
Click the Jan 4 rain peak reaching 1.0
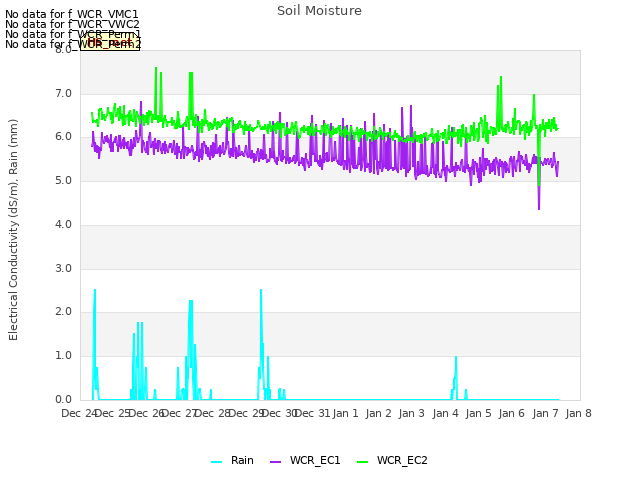(x=456, y=358)
